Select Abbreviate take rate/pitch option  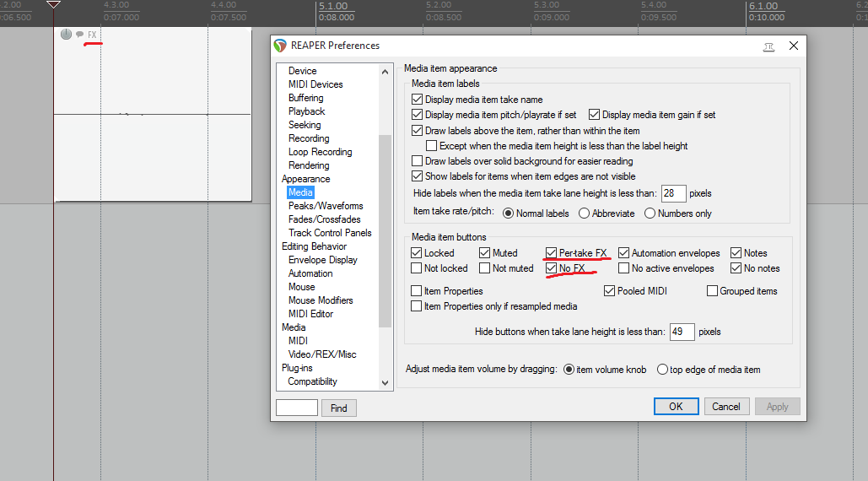pos(584,213)
